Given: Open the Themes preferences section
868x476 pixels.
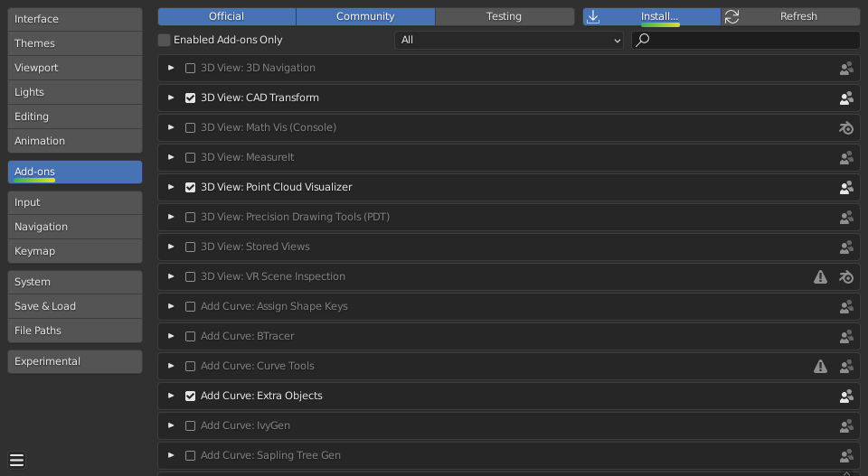Looking at the screenshot, I should click(x=75, y=43).
